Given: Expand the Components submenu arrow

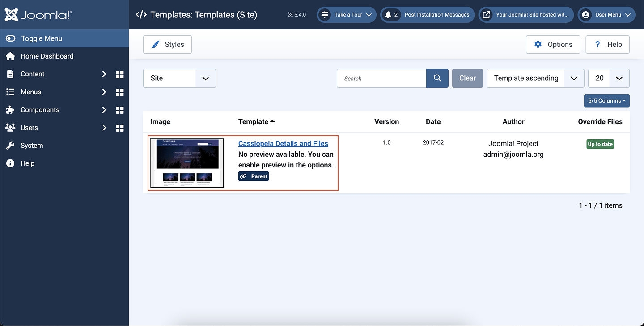Looking at the screenshot, I should (104, 110).
